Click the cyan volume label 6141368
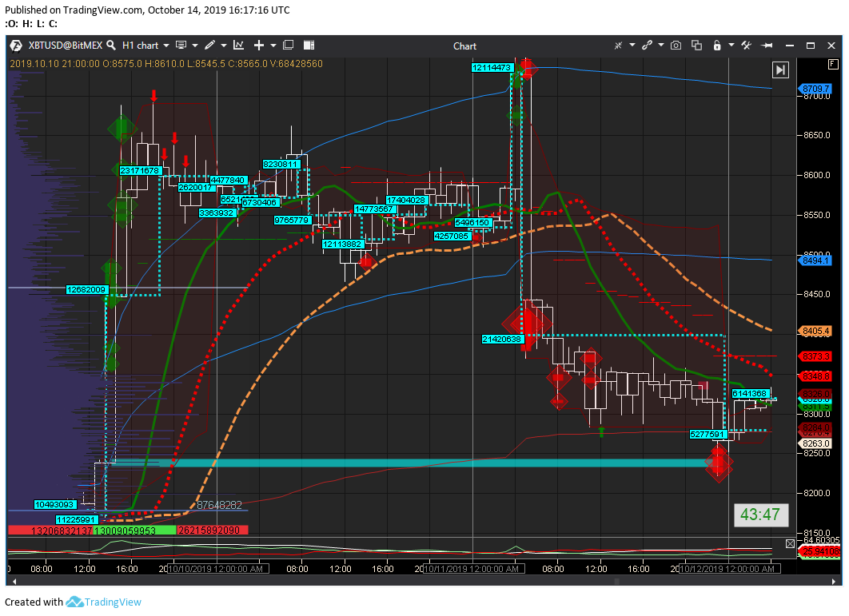 tap(750, 394)
